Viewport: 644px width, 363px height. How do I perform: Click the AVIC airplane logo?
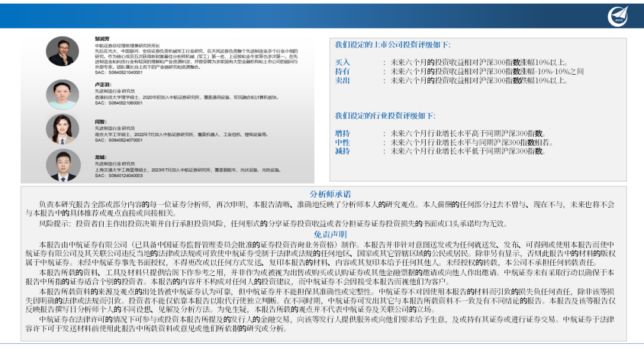click(x=618, y=17)
